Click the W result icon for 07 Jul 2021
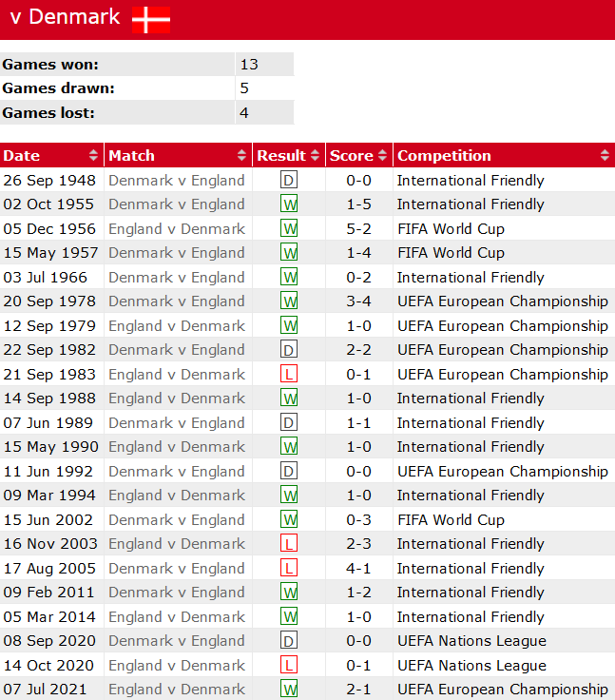 (x=290, y=690)
